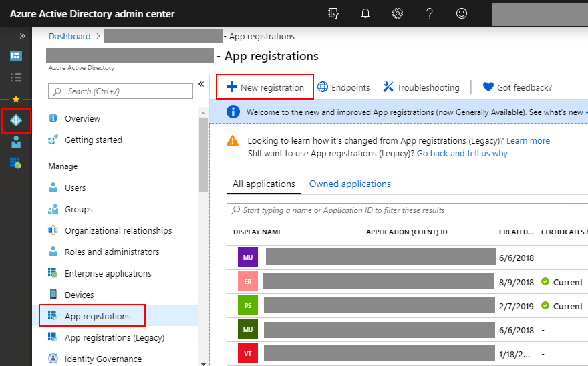This screenshot has width=588, height=366.
Task: Click the feedback smiley icon
Action: point(462,13)
